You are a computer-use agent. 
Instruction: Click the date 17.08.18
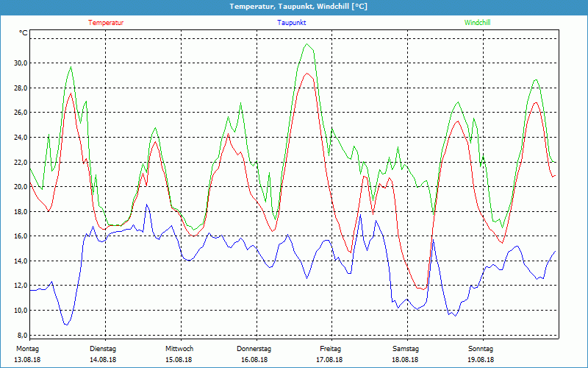329,360
